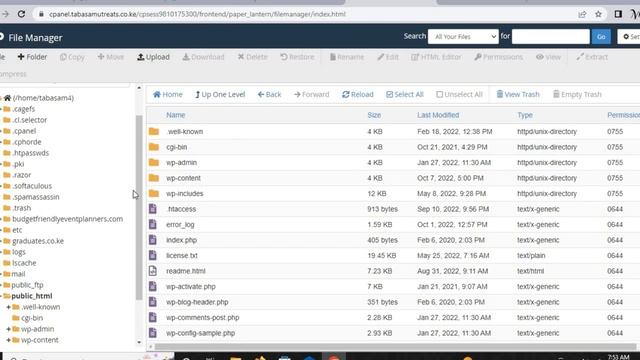Click the folder tree vertical scrollbar
Image resolution: width=640 pixels, height=360 pixels.
click(x=139, y=207)
